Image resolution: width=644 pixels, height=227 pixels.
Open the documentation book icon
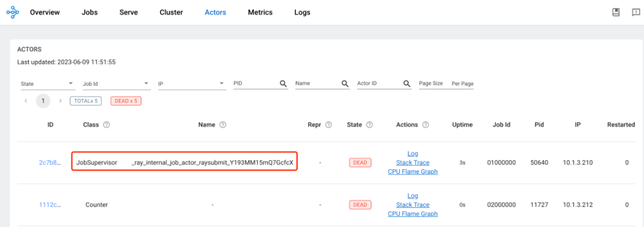[615, 13]
